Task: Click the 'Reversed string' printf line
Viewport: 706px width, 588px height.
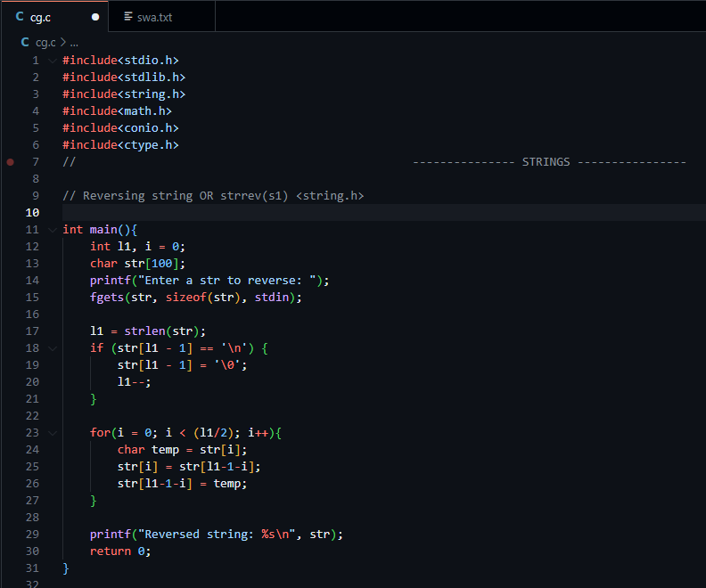Action: click(216, 535)
